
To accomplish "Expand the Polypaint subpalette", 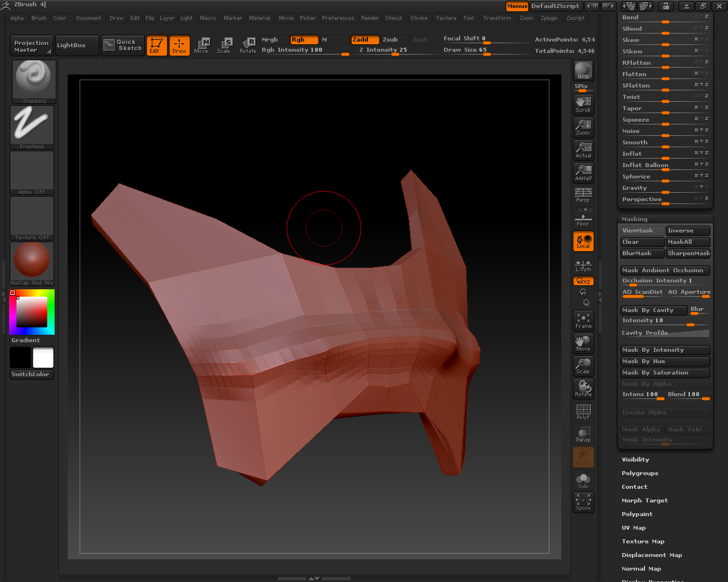I will click(x=637, y=514).
